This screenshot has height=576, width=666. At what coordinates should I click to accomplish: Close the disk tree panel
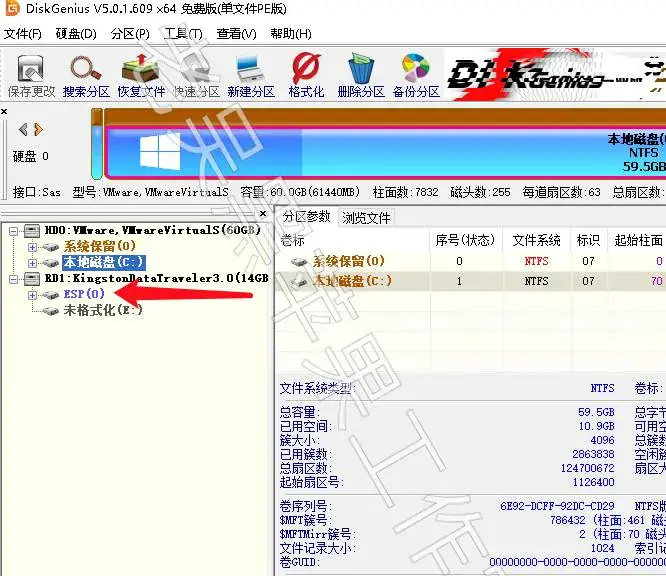coord(263,213)
